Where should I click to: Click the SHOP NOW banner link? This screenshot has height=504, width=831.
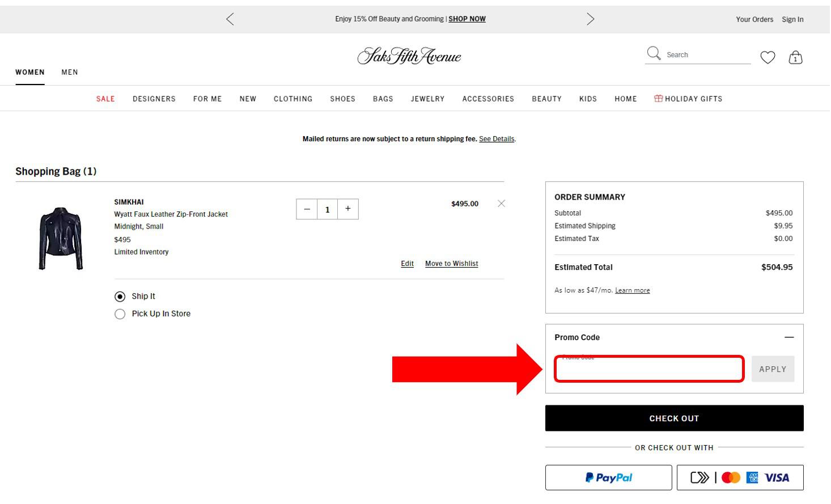467,19
